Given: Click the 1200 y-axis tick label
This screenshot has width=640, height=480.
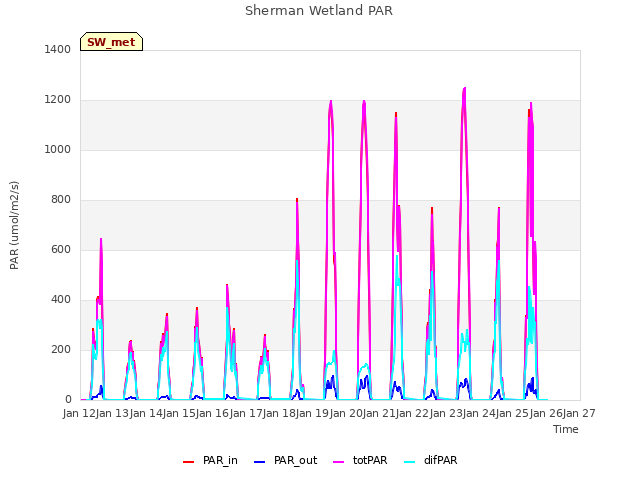Looking at the screenshot, I should tap(58, 100).
